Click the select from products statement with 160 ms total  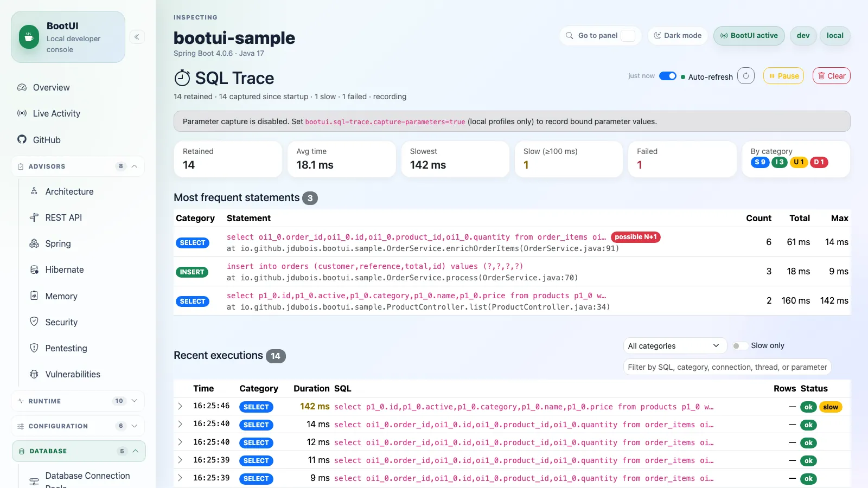416,296
